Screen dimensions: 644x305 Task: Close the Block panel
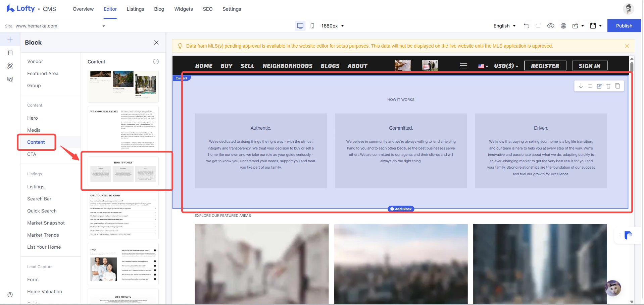[156, 43]
